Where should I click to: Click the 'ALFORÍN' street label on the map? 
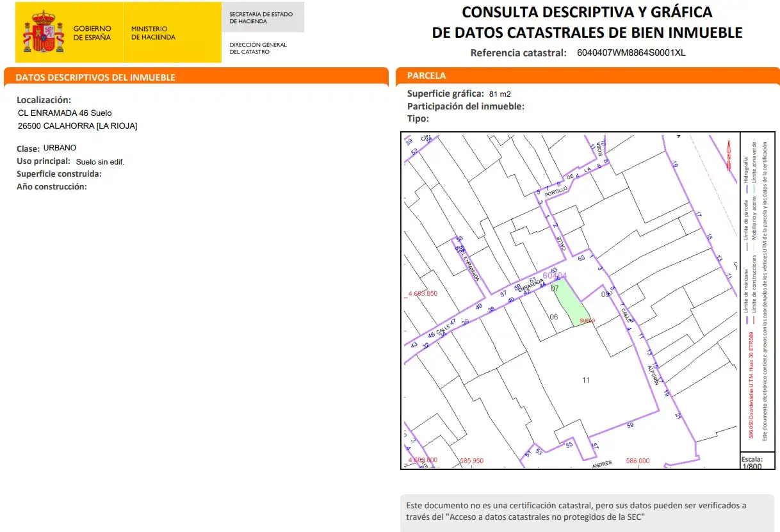click(653, 375)
